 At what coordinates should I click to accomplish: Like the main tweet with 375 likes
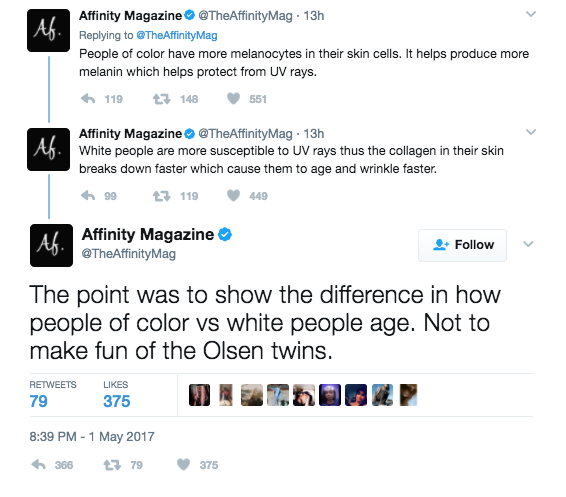pos(183,465)
